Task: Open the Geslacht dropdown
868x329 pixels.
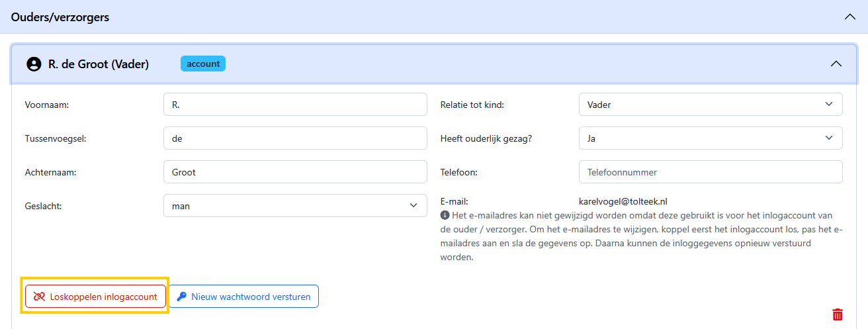Action: (295, 206)
